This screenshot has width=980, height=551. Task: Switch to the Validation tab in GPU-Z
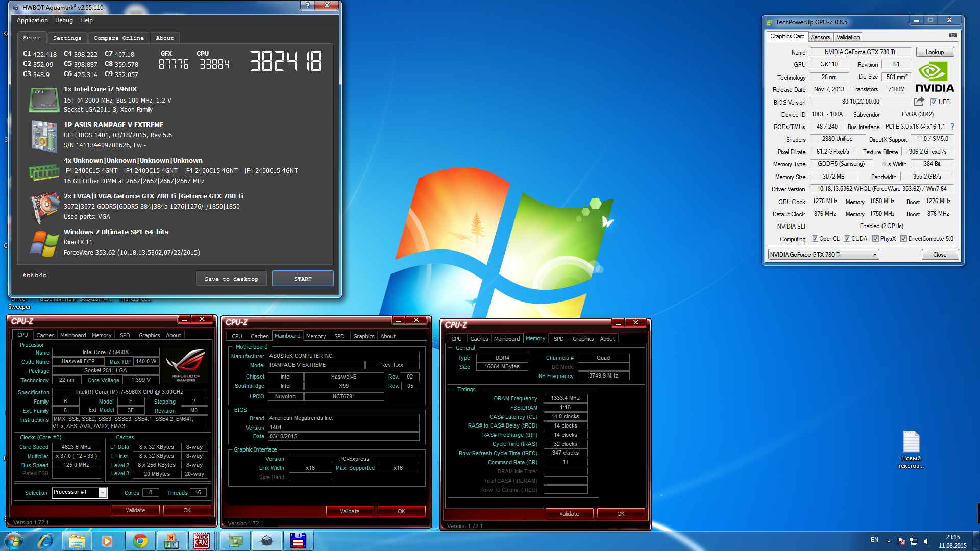click(848, 37)
